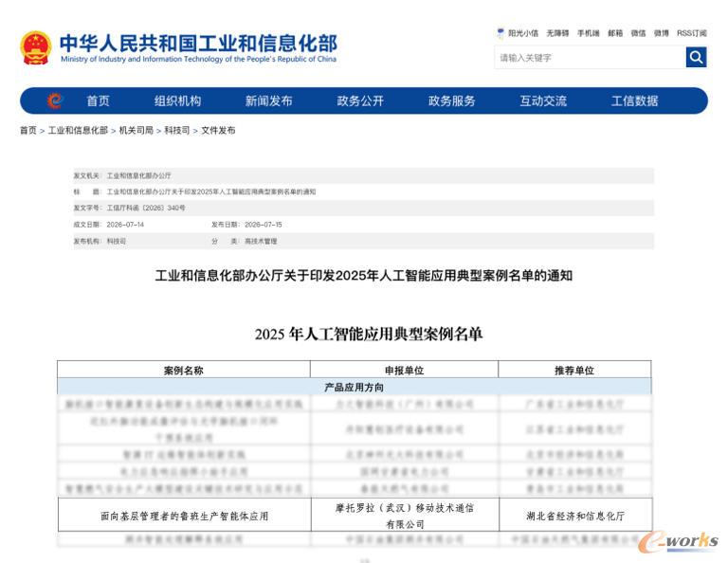Click the 案例名称 column header

coord(183,370)
